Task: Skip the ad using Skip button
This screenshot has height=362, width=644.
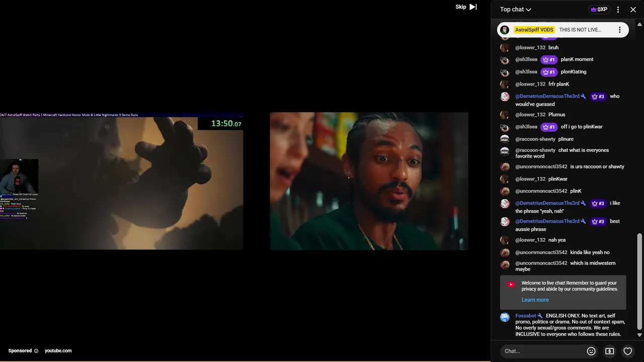Action: coord(466,7)
